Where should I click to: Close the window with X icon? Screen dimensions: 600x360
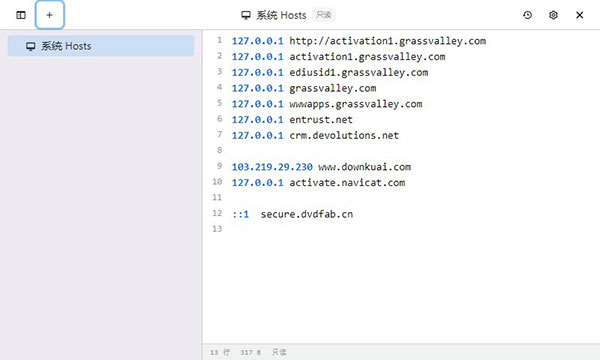point(580,15)
